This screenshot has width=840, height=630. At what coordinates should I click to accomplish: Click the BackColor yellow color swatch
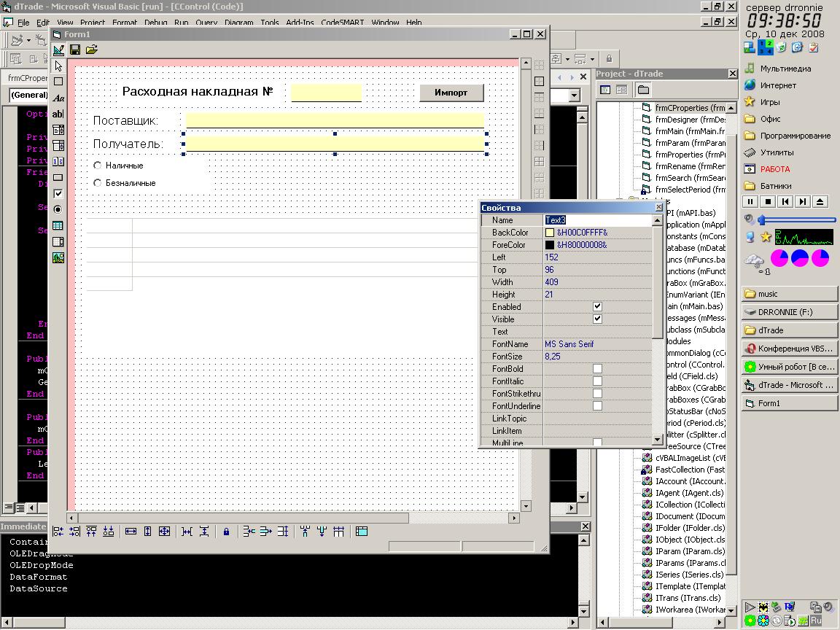pos(550,233)
